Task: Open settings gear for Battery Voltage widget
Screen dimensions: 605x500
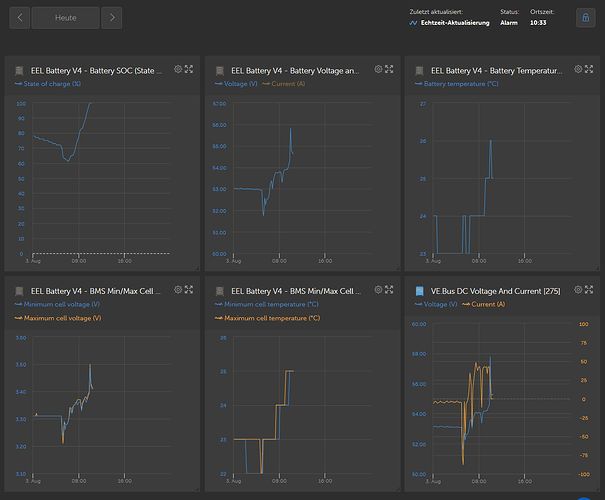Action: click(x=379, y=69)
